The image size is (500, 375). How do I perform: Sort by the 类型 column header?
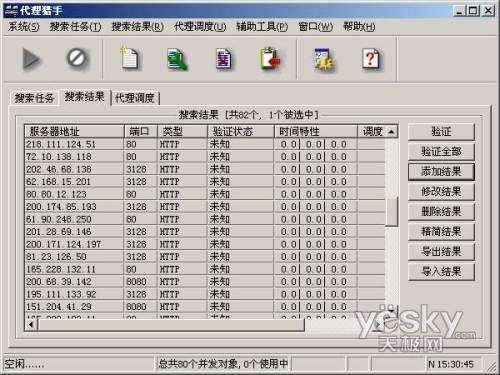pos(182,132)
